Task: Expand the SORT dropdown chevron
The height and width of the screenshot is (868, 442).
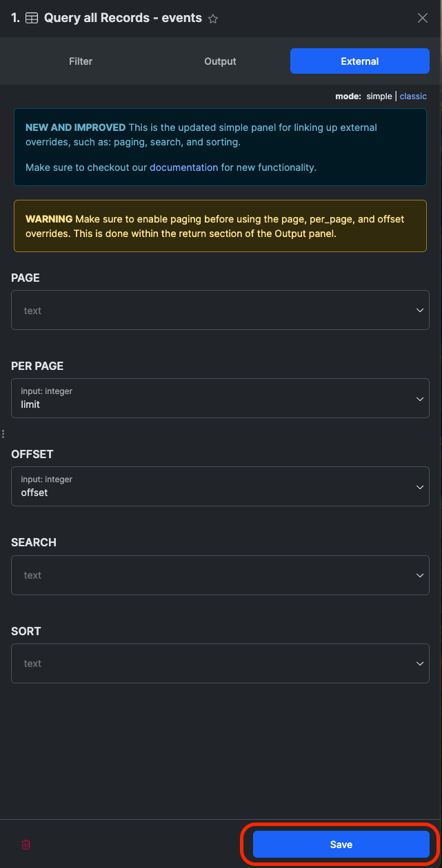Action: (419, 663)
